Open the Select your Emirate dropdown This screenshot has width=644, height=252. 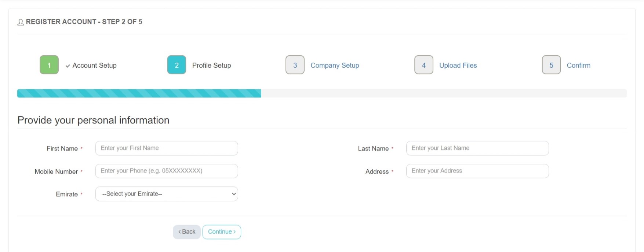(167, 194)
